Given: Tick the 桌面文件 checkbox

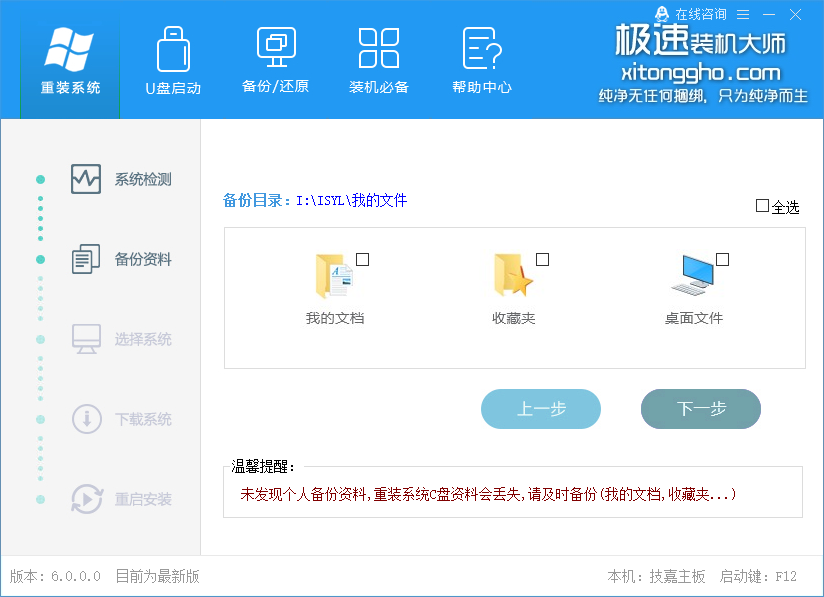Looking at the screenshot, I should coord(723,260).
